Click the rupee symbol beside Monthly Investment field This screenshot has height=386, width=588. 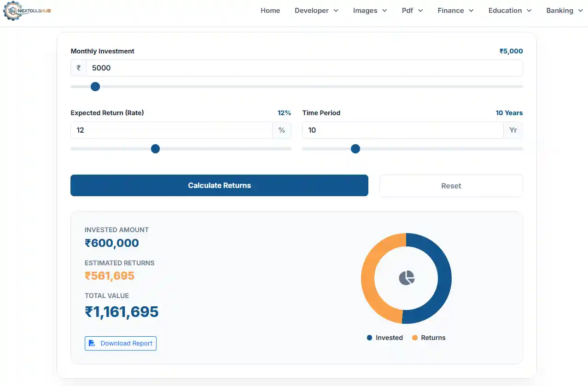[79, 68]
